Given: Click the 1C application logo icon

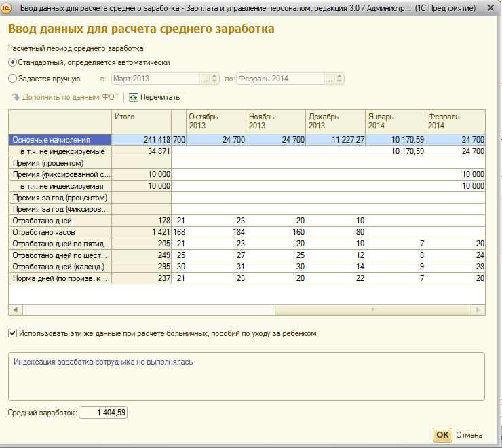Looking at the screenshot, I should [x=5, y=7].
